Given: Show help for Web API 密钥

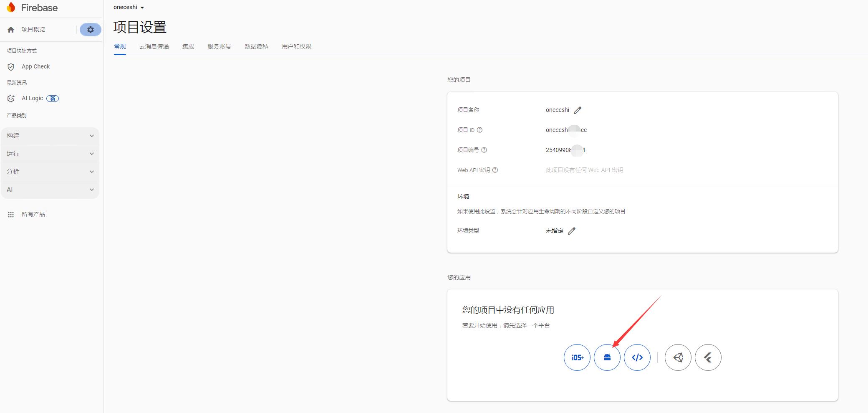Looking at the screenshot, I should click(495, 170).
